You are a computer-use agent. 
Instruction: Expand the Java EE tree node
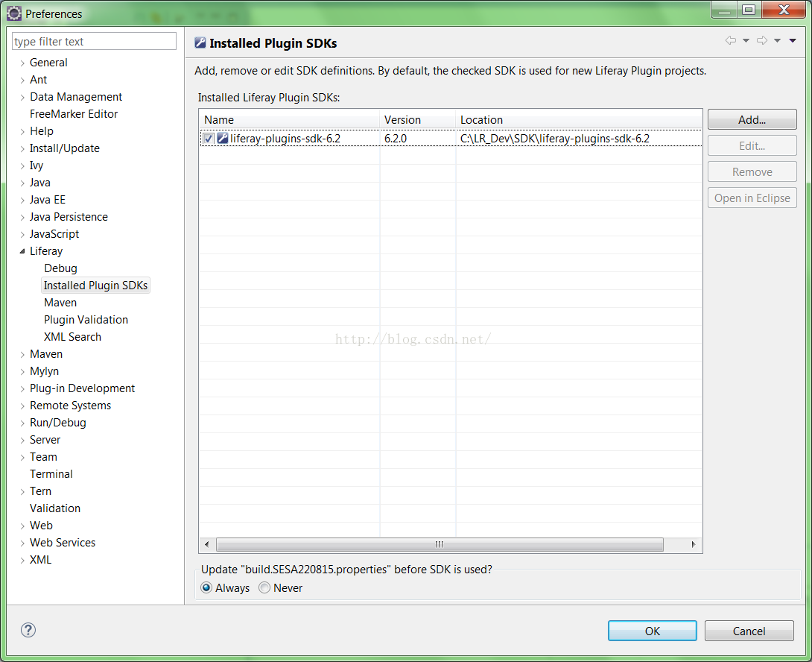(22, 200)
